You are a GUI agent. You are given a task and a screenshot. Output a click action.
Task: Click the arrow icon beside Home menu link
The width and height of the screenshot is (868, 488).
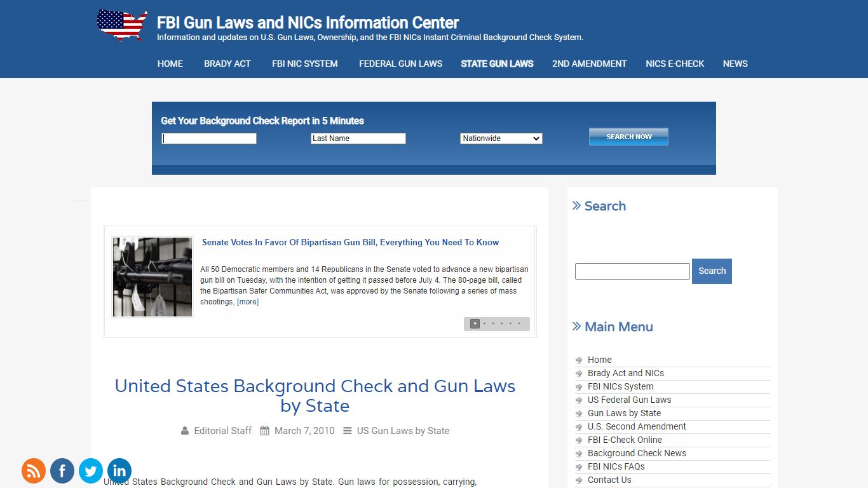point(579,360)
